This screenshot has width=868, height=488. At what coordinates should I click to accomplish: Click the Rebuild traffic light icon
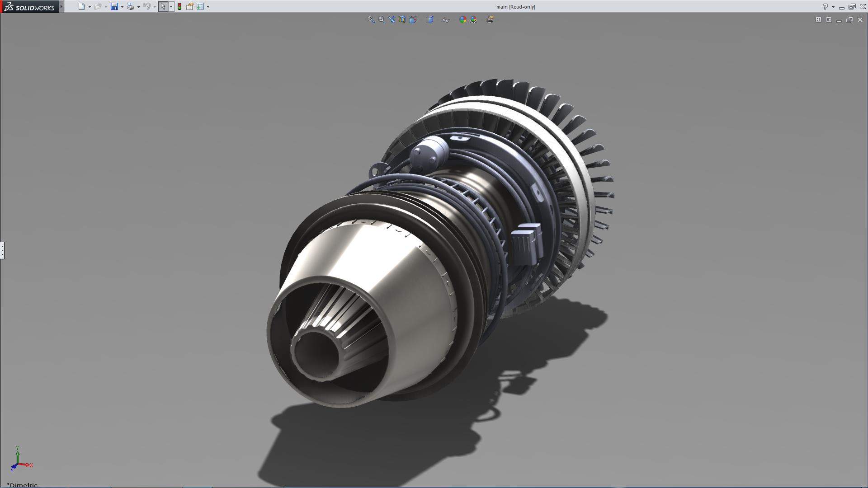point(179,6)
